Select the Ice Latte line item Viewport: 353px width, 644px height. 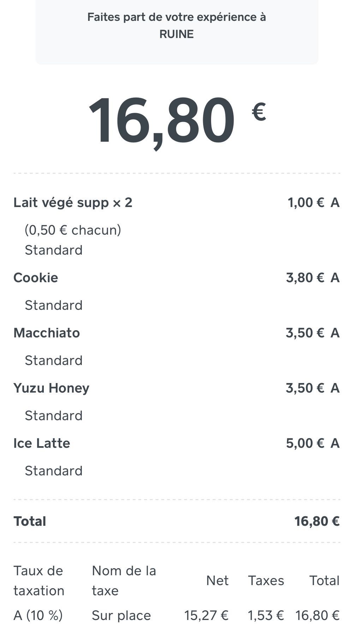[42, 443]
